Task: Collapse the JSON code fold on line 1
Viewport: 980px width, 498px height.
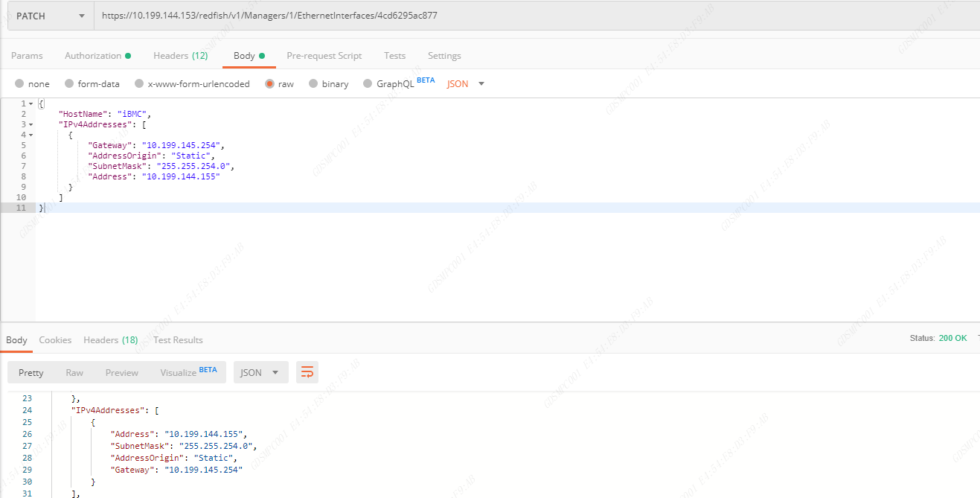Action: click(31, 103)
